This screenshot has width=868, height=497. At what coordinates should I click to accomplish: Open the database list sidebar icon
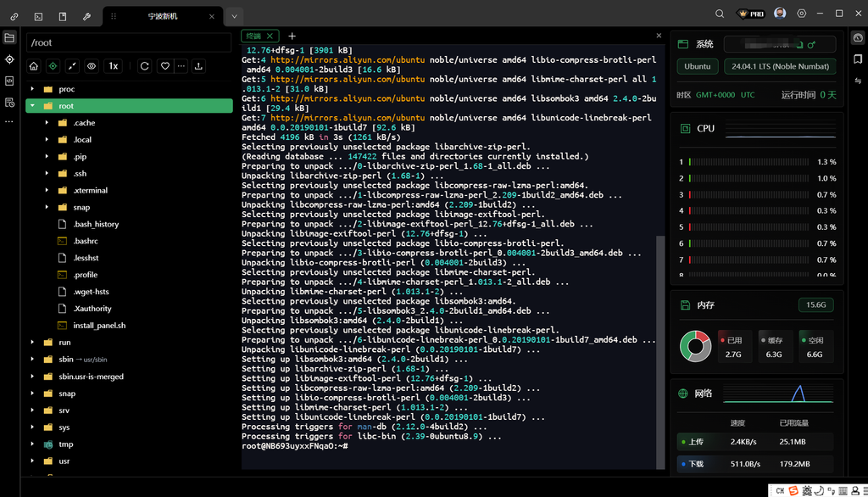point(9,103)
